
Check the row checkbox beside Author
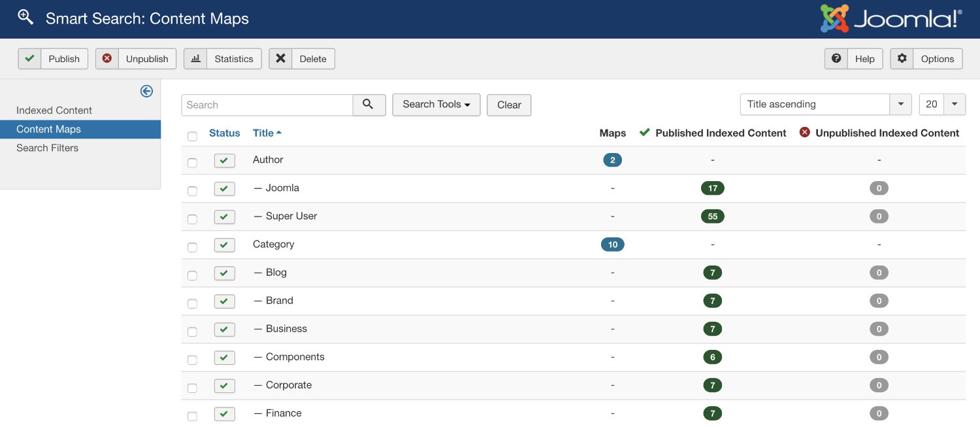(x=192, y=162)
